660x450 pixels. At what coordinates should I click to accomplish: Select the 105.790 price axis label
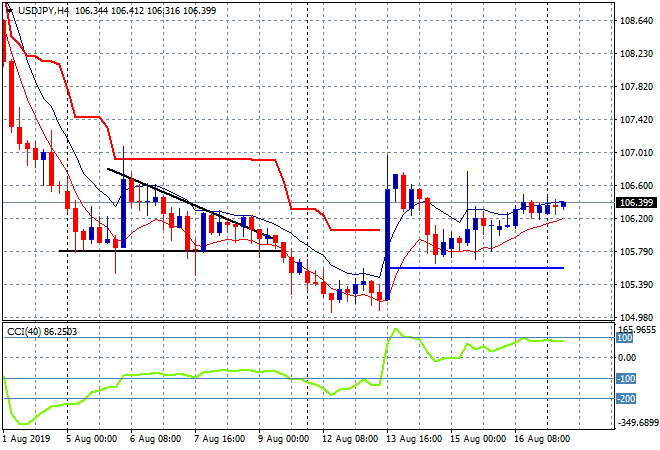636,252
